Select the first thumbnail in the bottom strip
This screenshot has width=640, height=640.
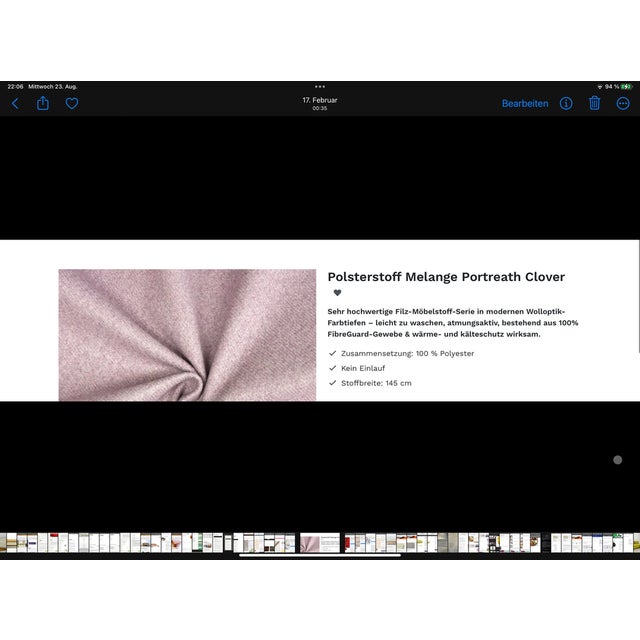(x=10, y=543)
